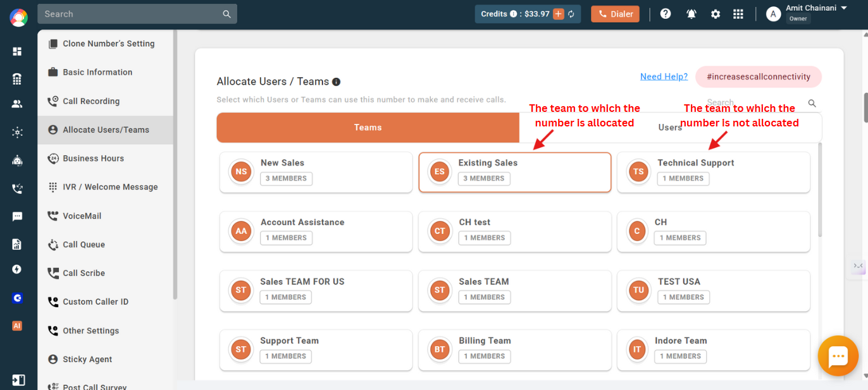
Task: Select the Account Assistance team card
Action: 316,231
